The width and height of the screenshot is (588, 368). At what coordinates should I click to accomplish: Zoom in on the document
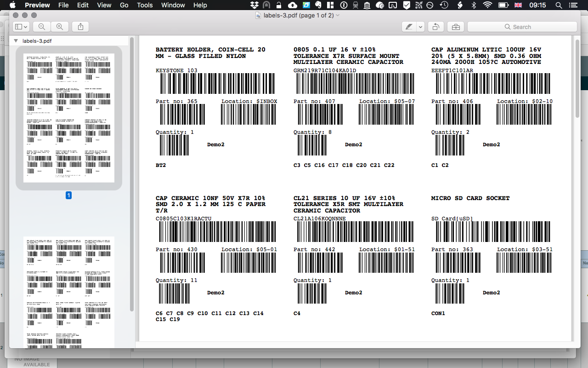[60, 27]
